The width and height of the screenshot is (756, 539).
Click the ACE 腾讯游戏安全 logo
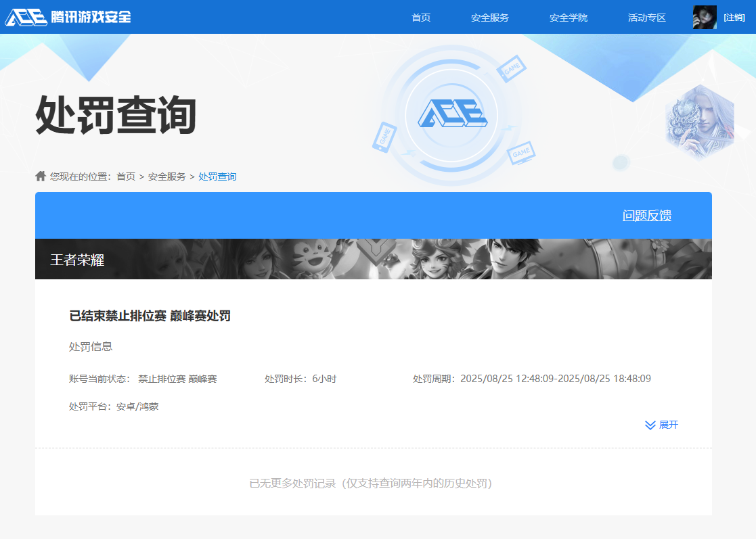pyautogui.click(x=68, y=17)
